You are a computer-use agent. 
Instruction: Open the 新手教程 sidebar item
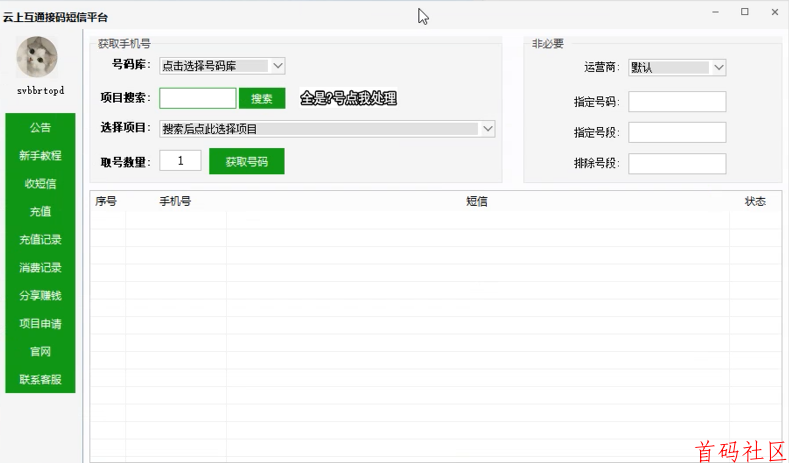click(x=40, y=156)
